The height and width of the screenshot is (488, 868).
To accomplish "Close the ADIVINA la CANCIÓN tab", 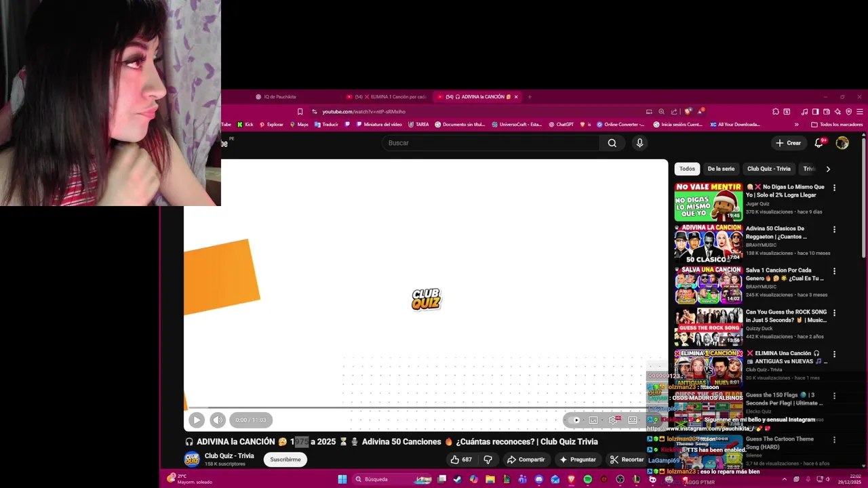I will pyautogui.click(x=516, y=97).
